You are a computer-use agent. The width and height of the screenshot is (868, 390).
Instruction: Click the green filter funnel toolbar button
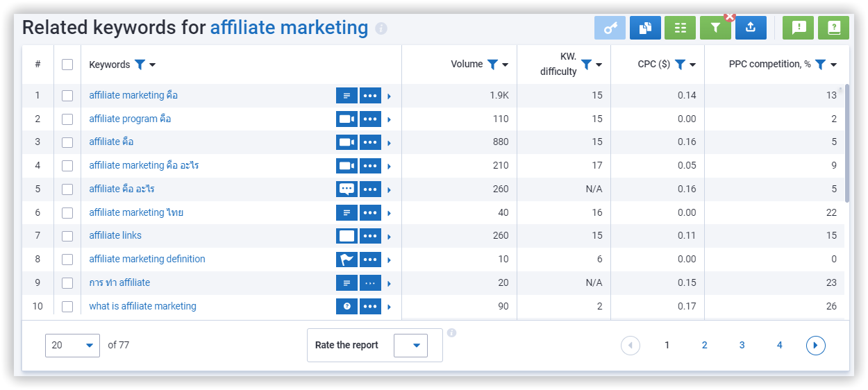click(x=715, y=28)
